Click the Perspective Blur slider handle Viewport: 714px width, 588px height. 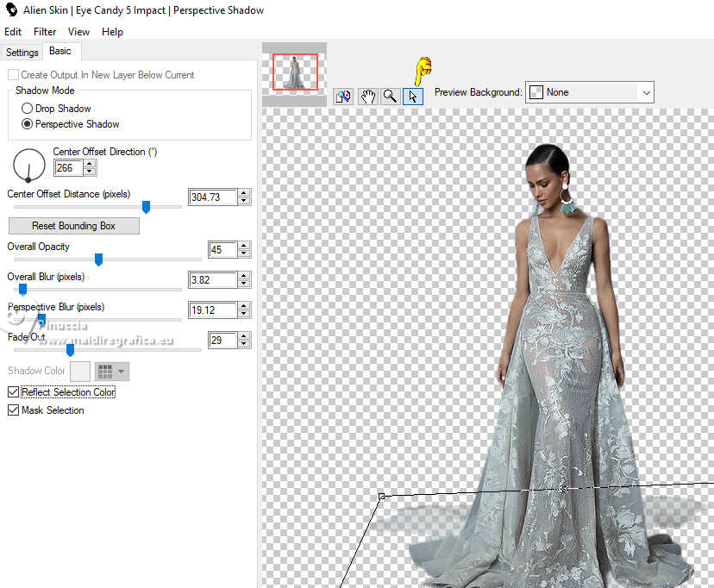pos(41,319)
